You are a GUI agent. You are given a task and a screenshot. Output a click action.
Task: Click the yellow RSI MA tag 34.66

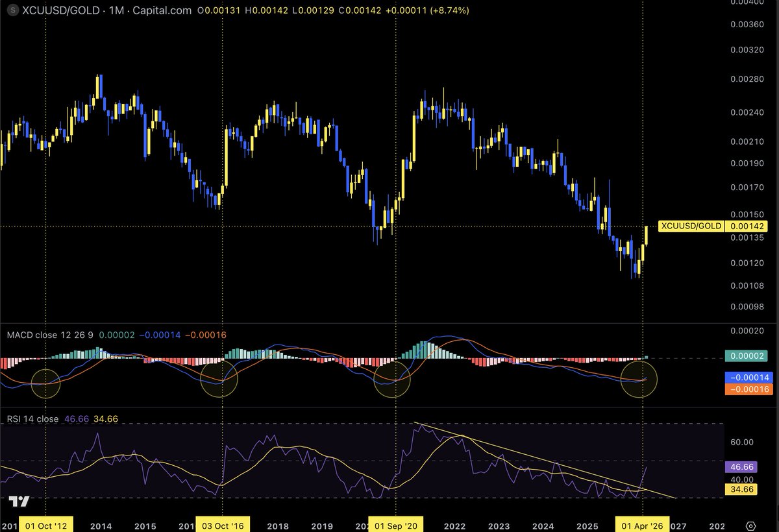tap(741, 491)
